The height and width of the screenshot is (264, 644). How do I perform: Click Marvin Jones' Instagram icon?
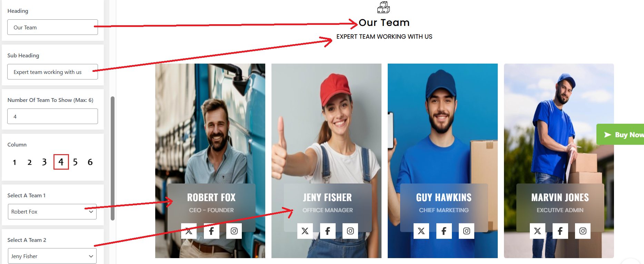click(x=583, y=231)
